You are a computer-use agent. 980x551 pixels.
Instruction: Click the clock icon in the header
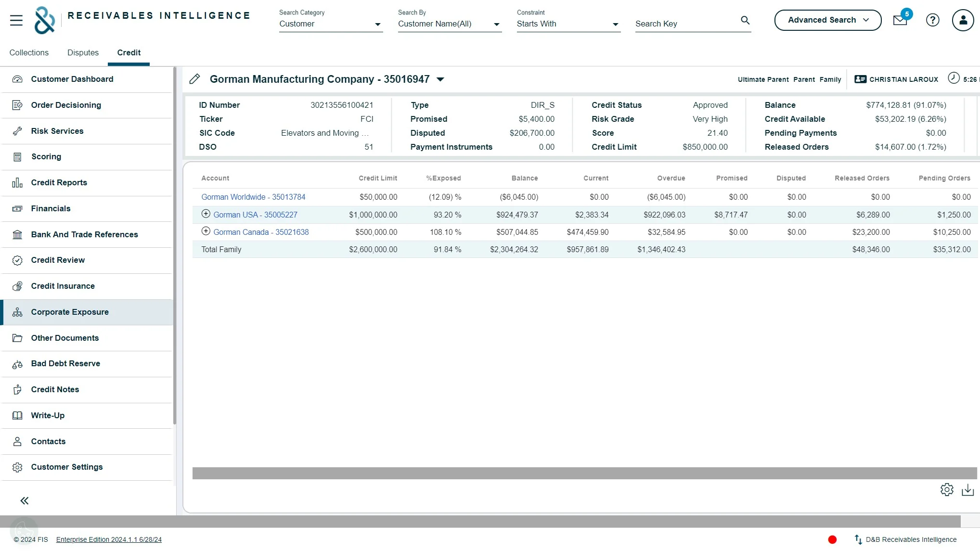pyautogui.click(x=954, y=78)
